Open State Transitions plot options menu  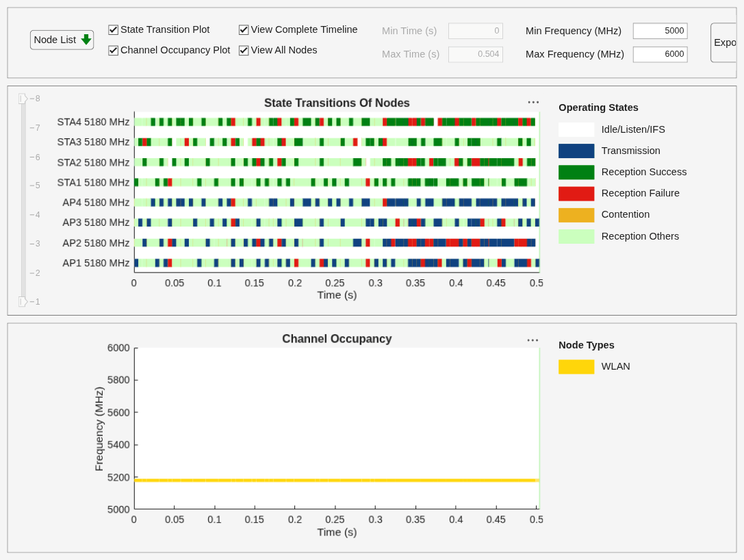tap(533, 102)
